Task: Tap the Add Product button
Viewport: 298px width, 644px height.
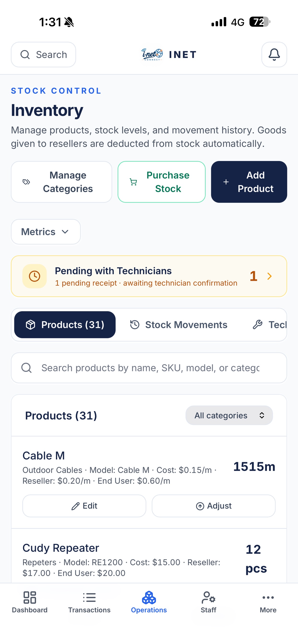Action: coord(249,182)
